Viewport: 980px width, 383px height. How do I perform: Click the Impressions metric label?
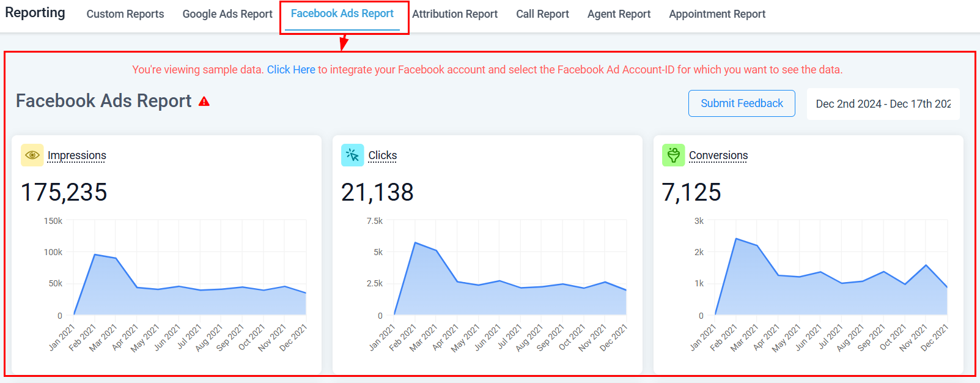pyautogui.click(x=77, y=155)
